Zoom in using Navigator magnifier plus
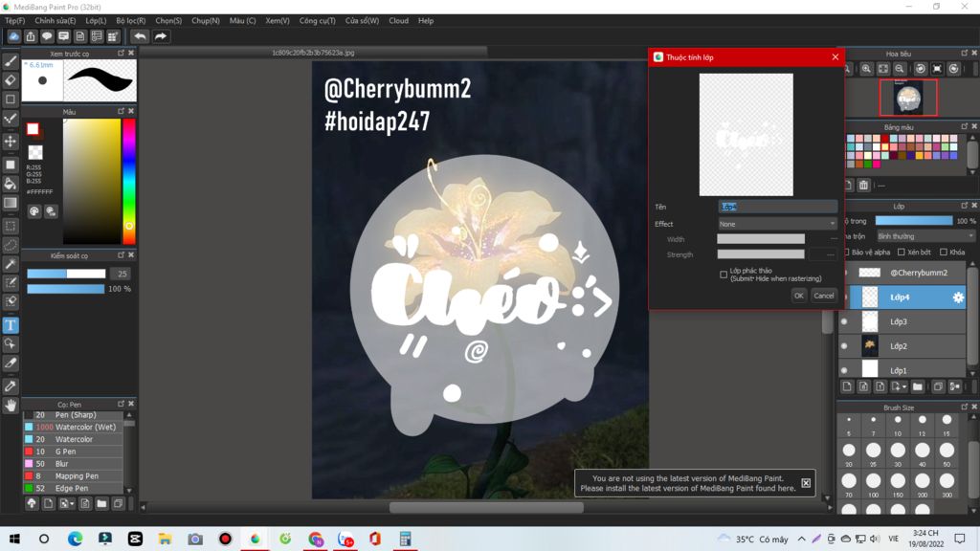This screenshot has width=980, height=551. tap(866, 69)
